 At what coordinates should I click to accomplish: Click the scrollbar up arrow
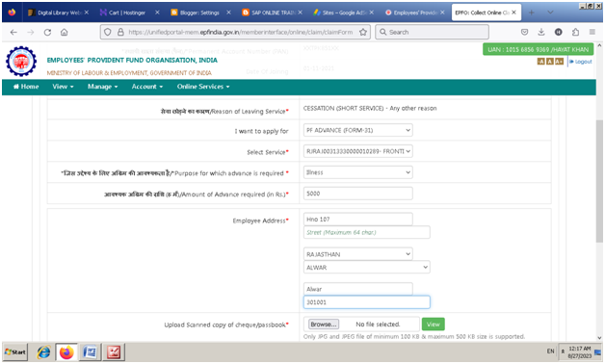pyautogui.click(x=599, y=45)
